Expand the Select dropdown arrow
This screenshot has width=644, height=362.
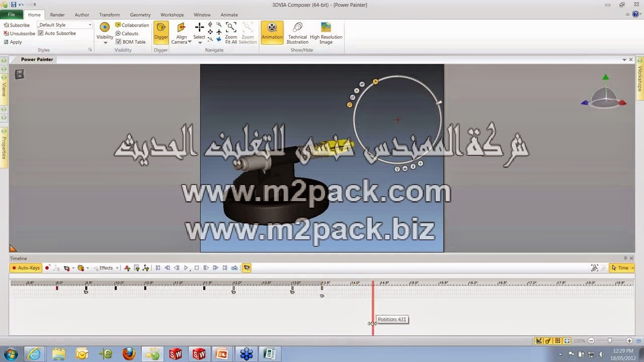(x=200, y=43)
